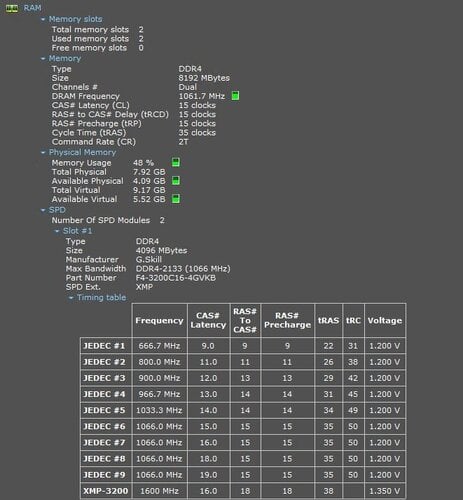Click the green graph icon beside Memory Usage

tap(176, 163)
